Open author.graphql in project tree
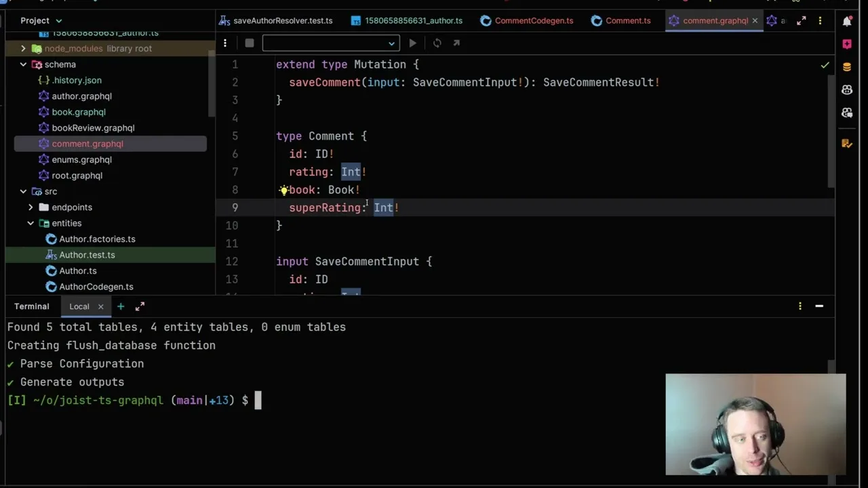Viewport: 868px width, 488px height. 81,96
